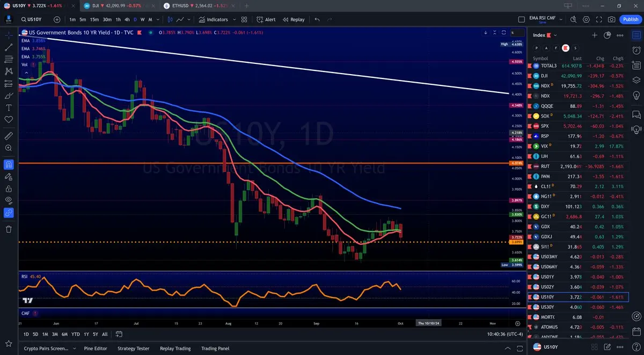
Task: Open the forecasting and measurement tools
Action: click(9, 83)
